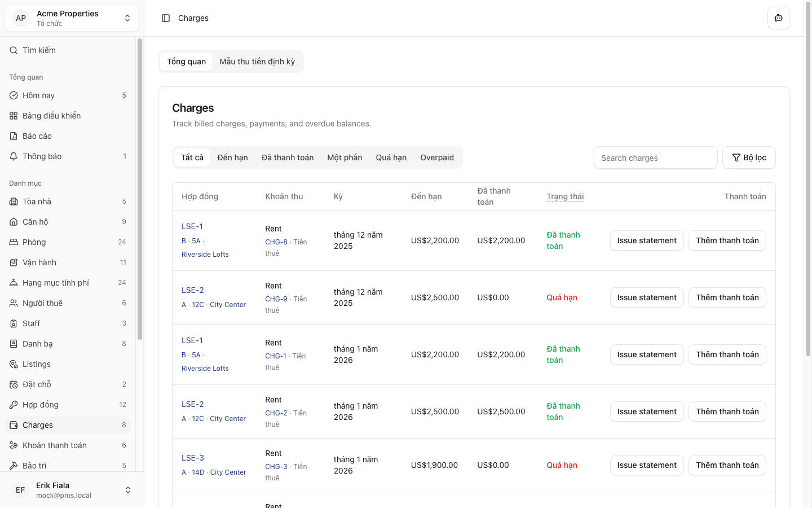812x508 pixels.
Task: Open Người thuê tenants list
Action: (x=42, y=303)
